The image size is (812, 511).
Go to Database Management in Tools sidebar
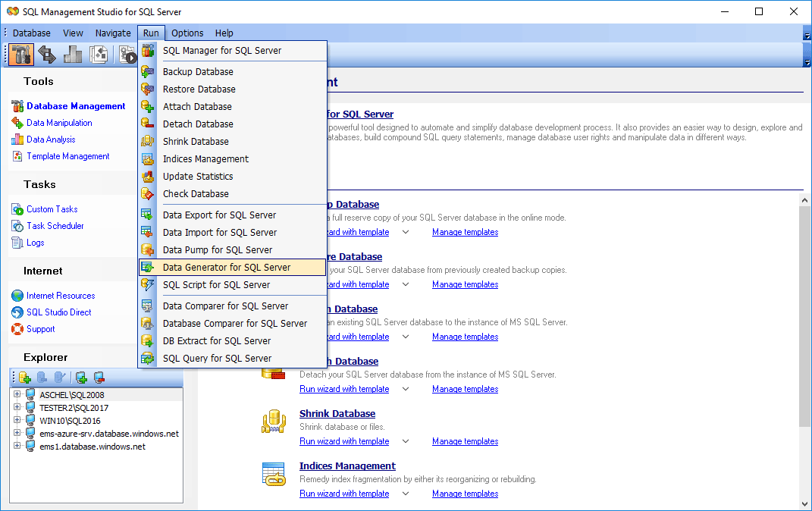click(x=76, y=106)
